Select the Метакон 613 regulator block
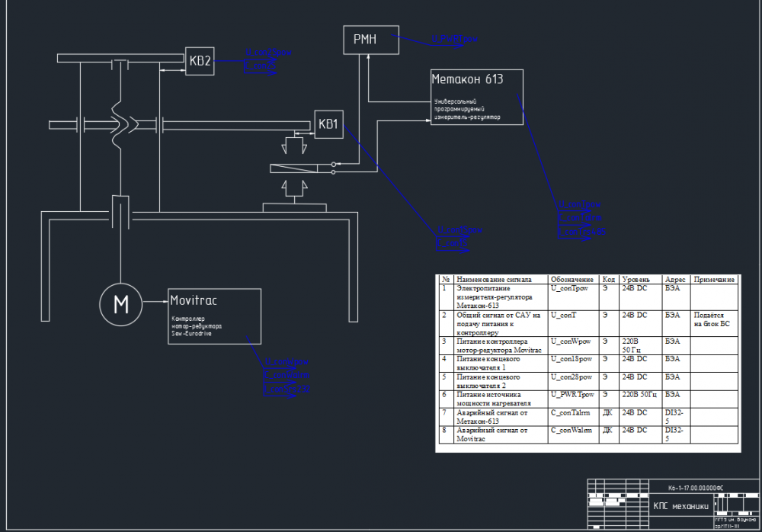Viewport: 762px width, 532px height. (x=477, y=98)
